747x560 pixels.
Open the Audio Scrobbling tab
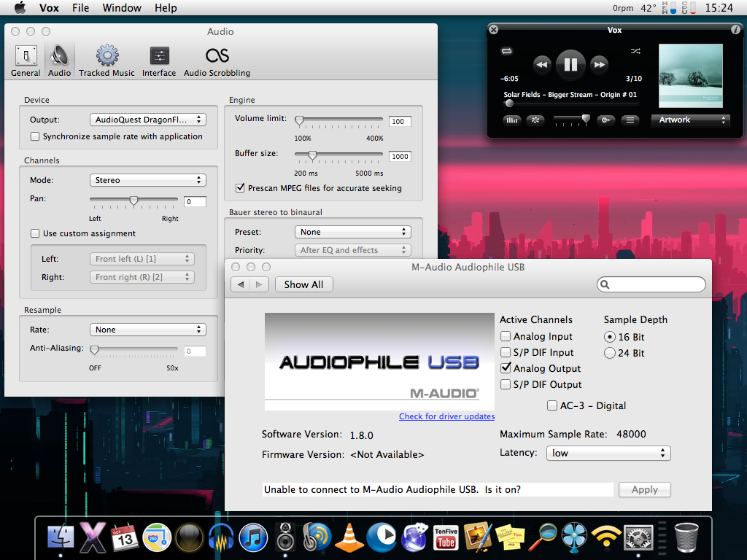point(217,61)
